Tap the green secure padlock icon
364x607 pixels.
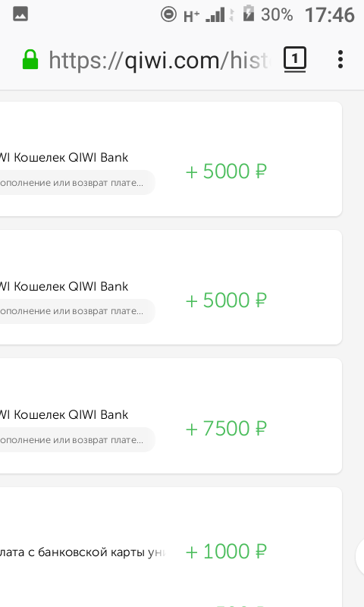pos(30,60)
